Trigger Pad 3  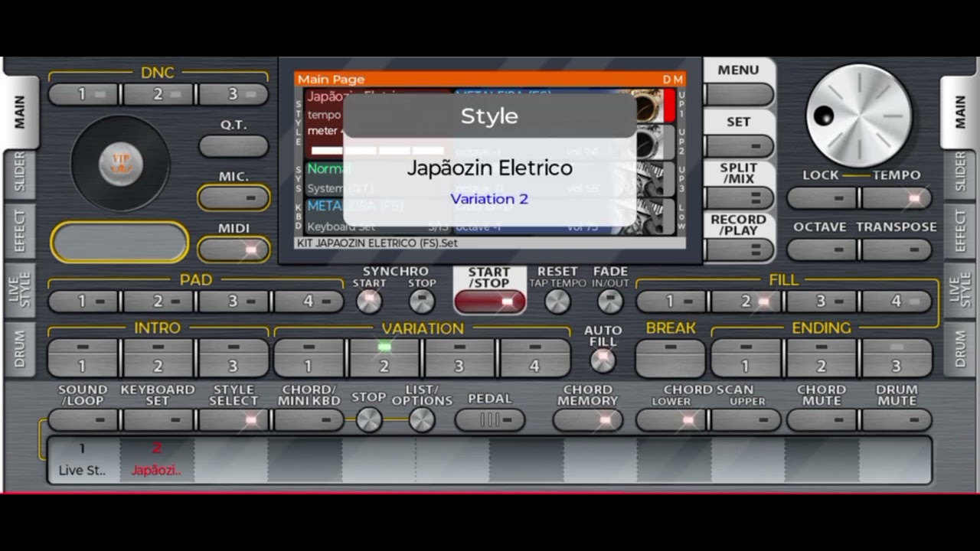coord(234,302)
